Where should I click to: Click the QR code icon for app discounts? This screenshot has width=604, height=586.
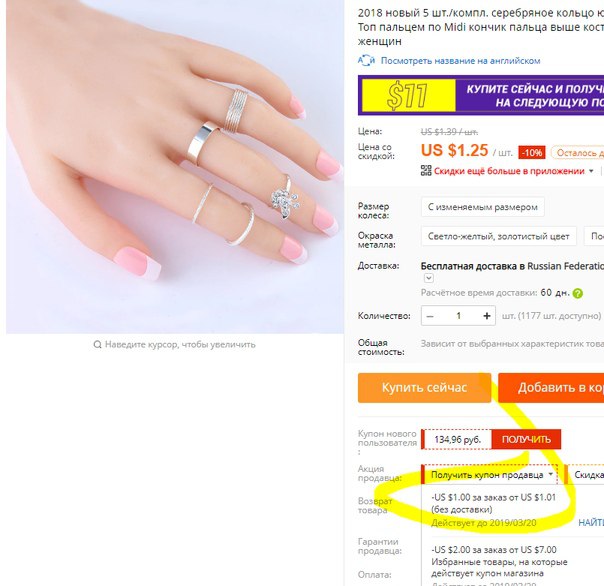tap(426, 171)
